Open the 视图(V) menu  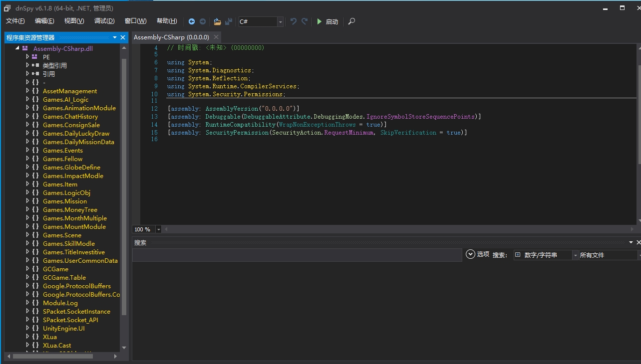pos(74,21)
